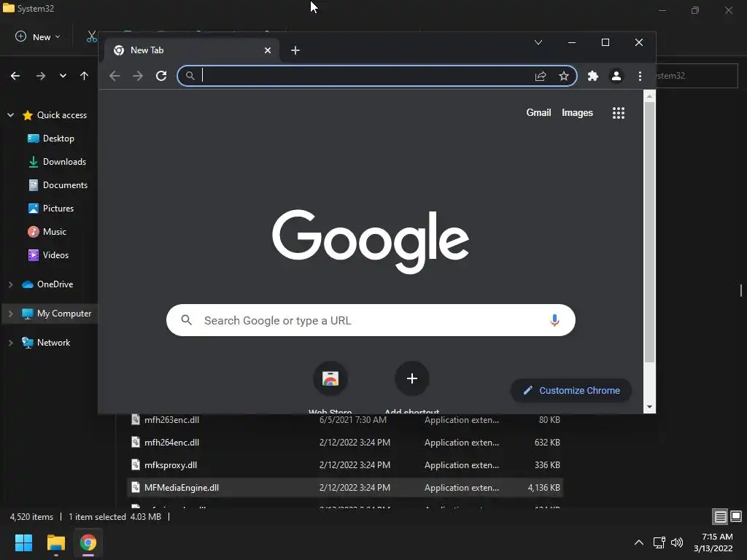Open the Google apps grid
Image resolution: width=747 pixels, height=560 pixels.
619,113
